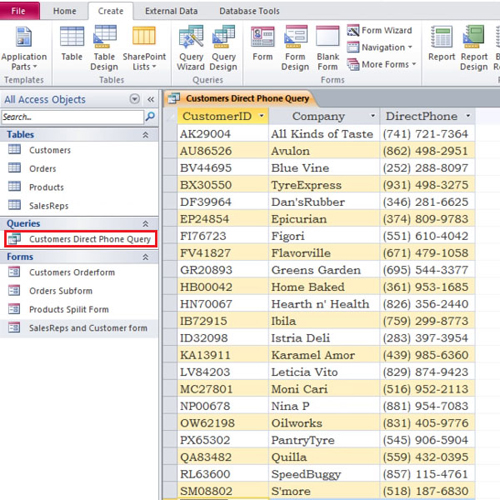Select Hearth n' Health cell
This screenshot has height=500, width=500.
pyautogui.click(x=324, y=304)
